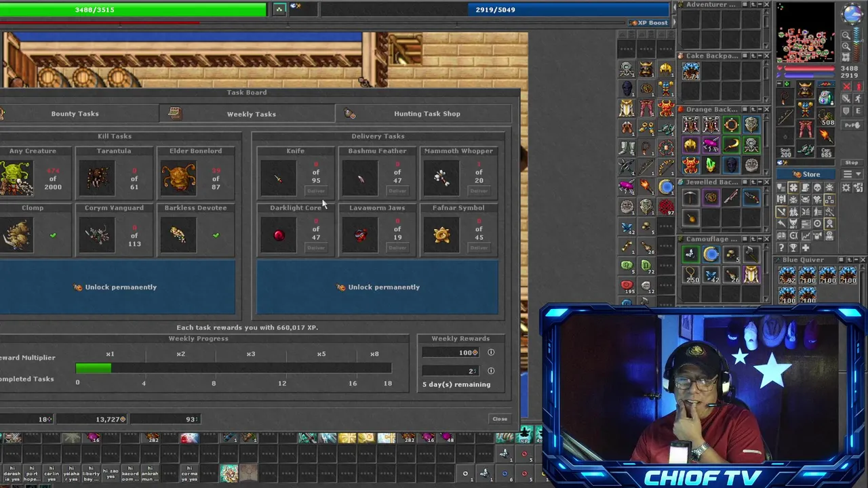Zoom out the minimap
The width and height of the screenshot is (868, 488).
[846, 35]
